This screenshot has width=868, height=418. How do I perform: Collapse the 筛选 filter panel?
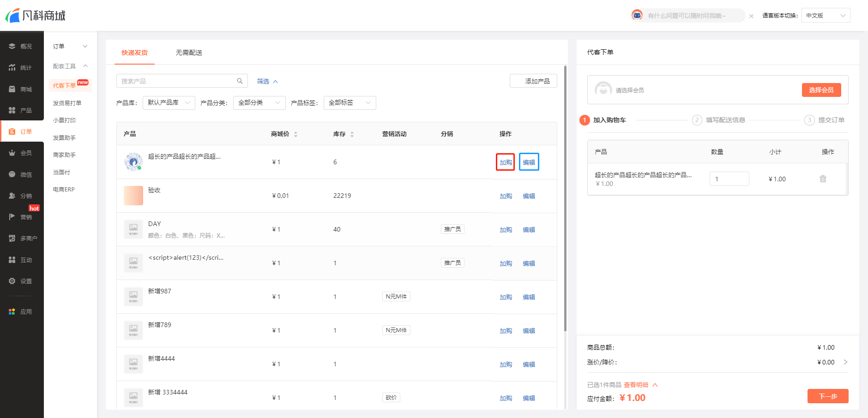coord(267,81)
